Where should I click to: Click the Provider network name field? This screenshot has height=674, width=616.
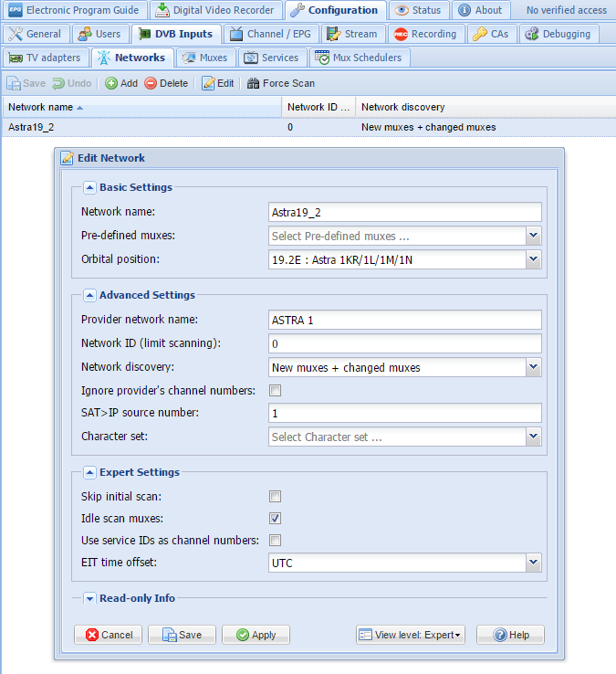click(x=404, y=321)
